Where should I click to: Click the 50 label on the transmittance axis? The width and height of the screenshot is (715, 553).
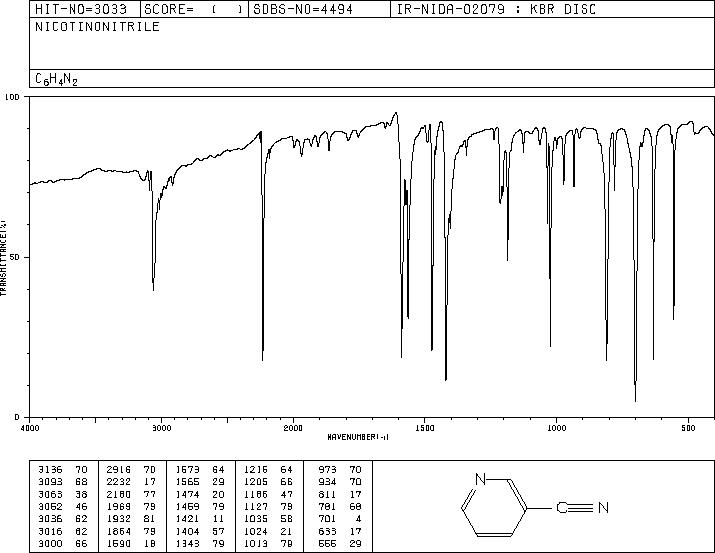click(15, 257)
